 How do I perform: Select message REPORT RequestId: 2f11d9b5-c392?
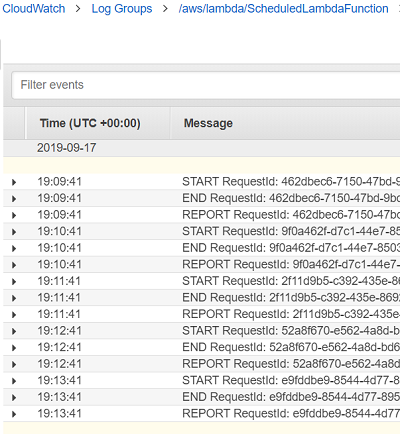pyautogui.click(x=291, y=314)
